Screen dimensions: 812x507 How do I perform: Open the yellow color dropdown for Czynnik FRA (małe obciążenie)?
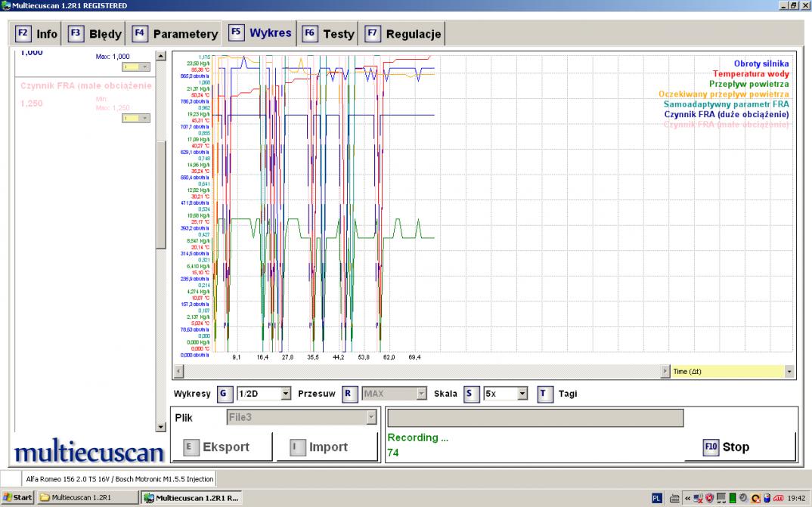point(138,118)
